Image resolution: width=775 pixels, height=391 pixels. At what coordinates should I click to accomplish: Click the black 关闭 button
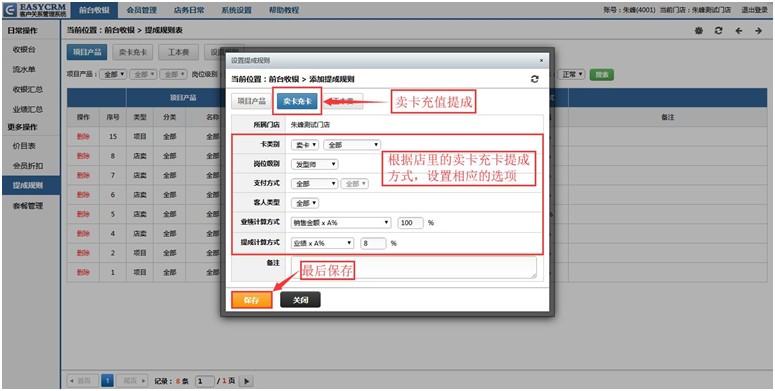(x=301, y=300)
